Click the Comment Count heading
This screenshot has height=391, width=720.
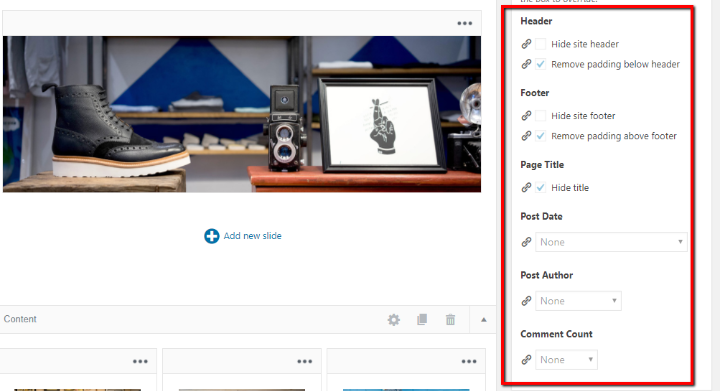(x=557, y=334)
